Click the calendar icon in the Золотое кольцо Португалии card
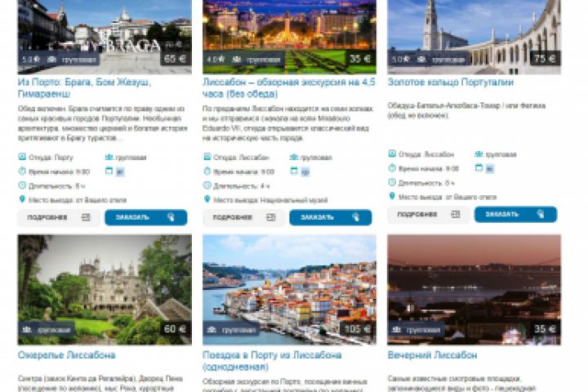588x392 pixels. pos(479,168)
